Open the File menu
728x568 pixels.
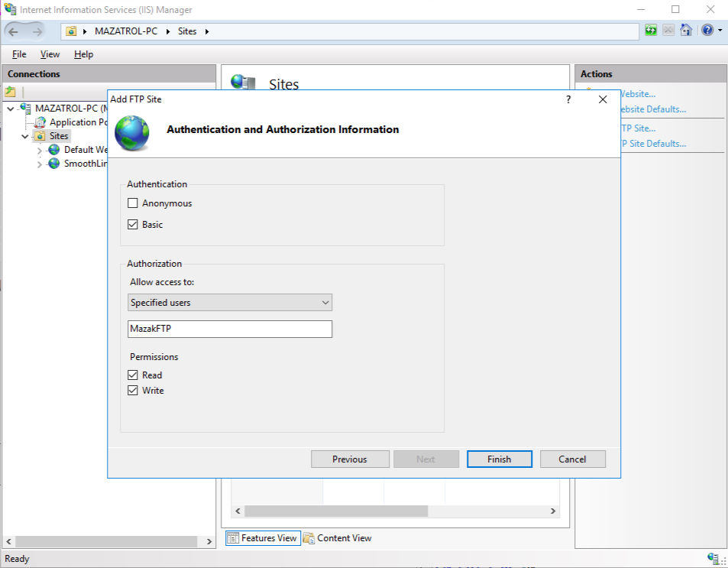19,54
